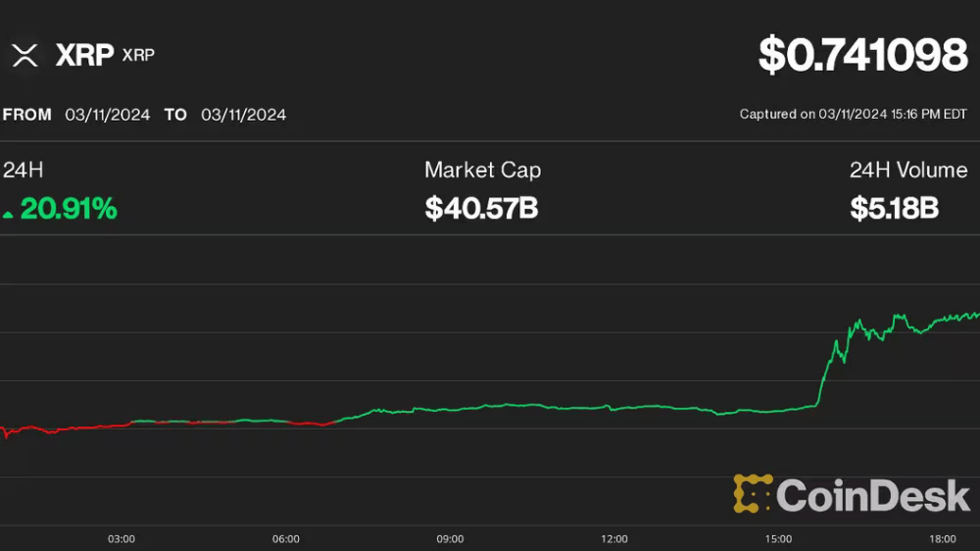
Task: Click the $0.741098 price value
Action: click(863, 54)
